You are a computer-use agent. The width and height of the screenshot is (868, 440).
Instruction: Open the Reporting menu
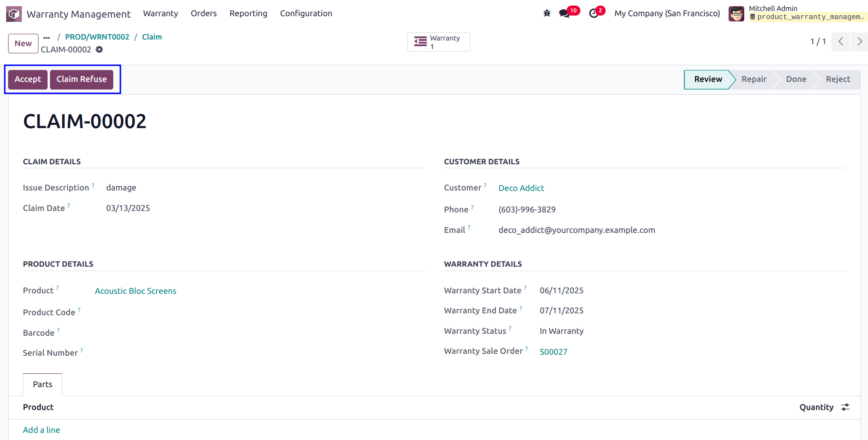[248, 13]
